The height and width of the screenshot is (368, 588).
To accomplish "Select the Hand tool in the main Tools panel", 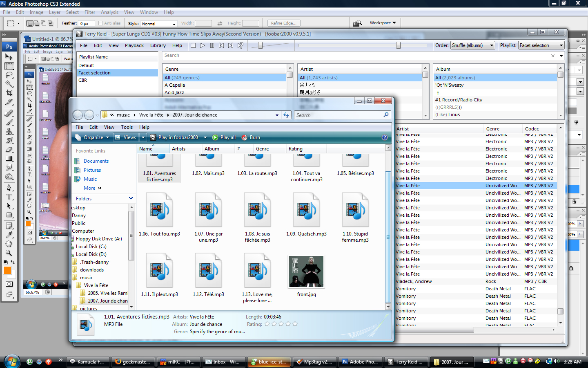I will coord(9,244).
